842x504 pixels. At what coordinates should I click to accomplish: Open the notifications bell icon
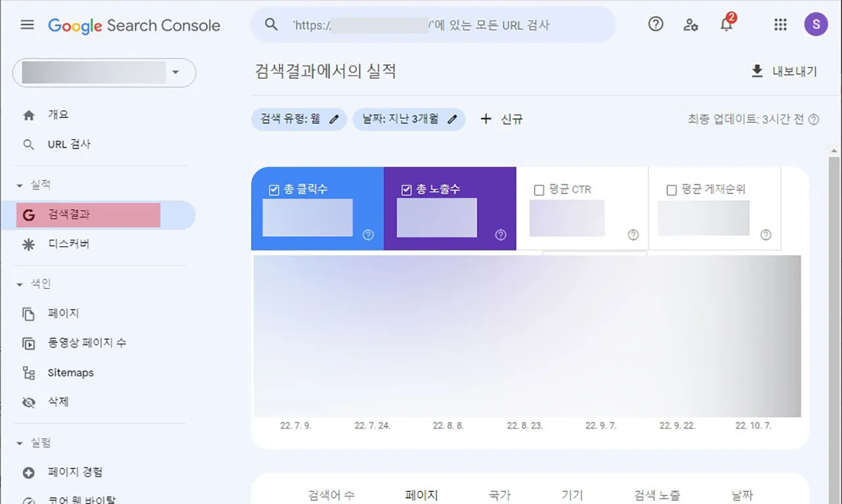(726, 24)
